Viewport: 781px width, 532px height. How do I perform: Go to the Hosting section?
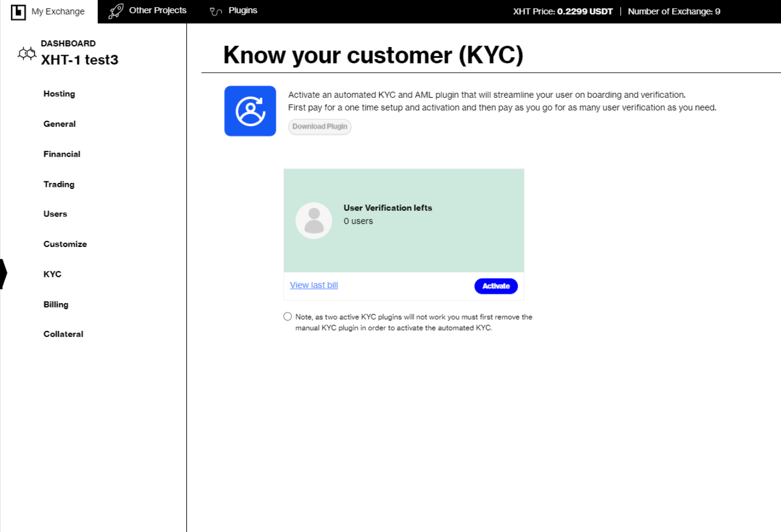[58, 93]
